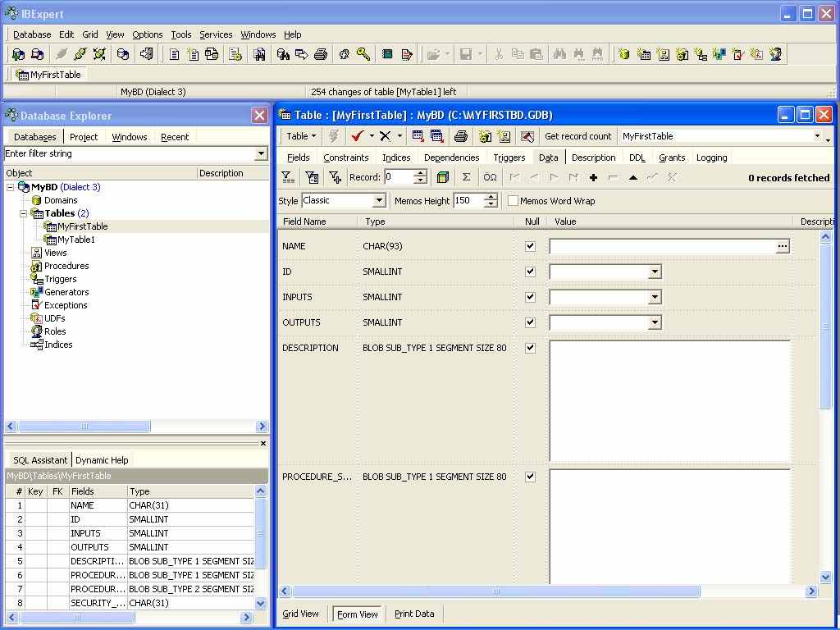840x630 pixels.
Task: Click the New Database yellow cylinder icon
Action: [x=623, y=54]
